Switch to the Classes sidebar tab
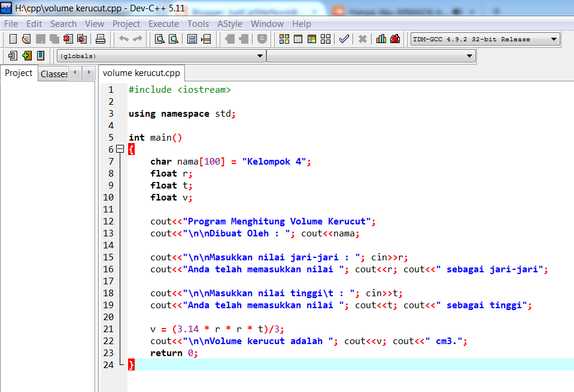 point(54,74)
